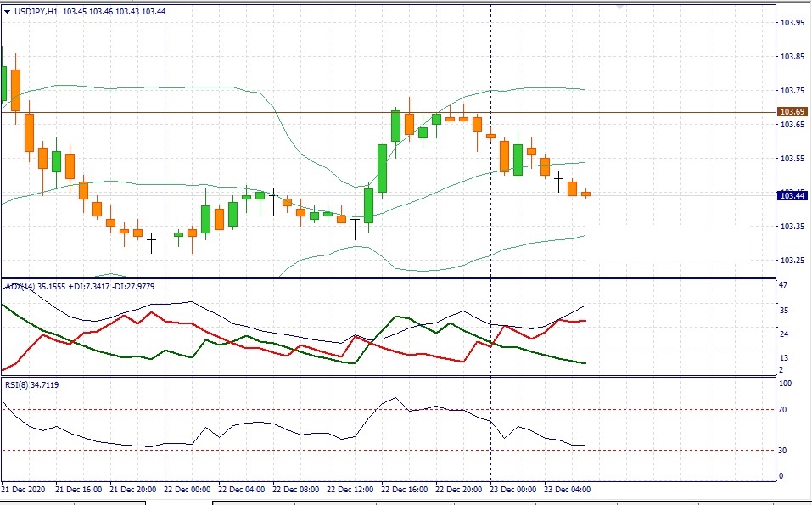
Task: Open the chart menu triangle beside USDJPY,H1
Action: pyautogui.click(x=8, y=12)
